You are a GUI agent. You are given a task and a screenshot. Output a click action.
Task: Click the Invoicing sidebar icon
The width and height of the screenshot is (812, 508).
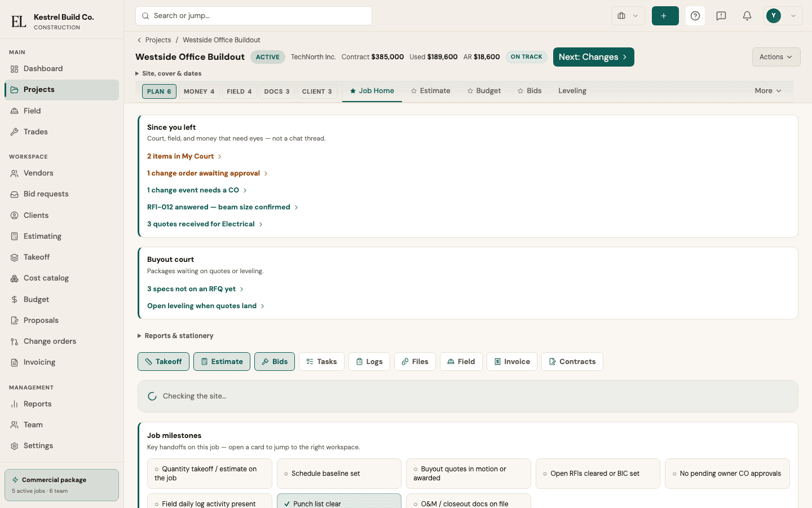pyautogui.click(x=15, y=362)
